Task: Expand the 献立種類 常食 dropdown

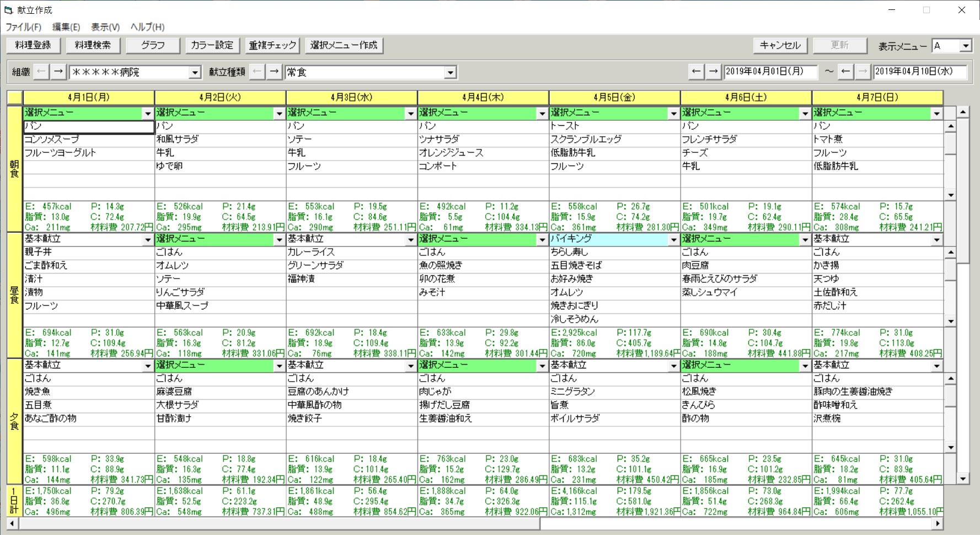Action: (x=451, y=72)
